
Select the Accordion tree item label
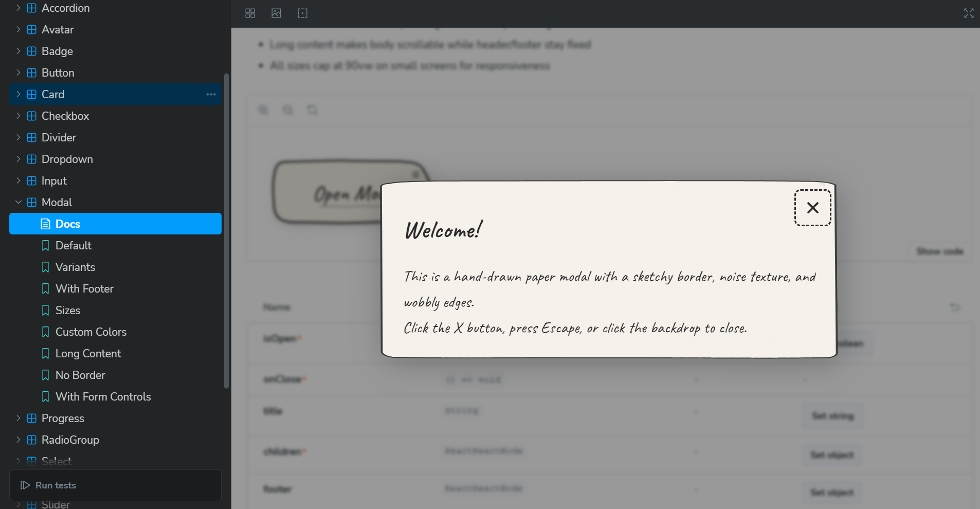pos(66,8)
